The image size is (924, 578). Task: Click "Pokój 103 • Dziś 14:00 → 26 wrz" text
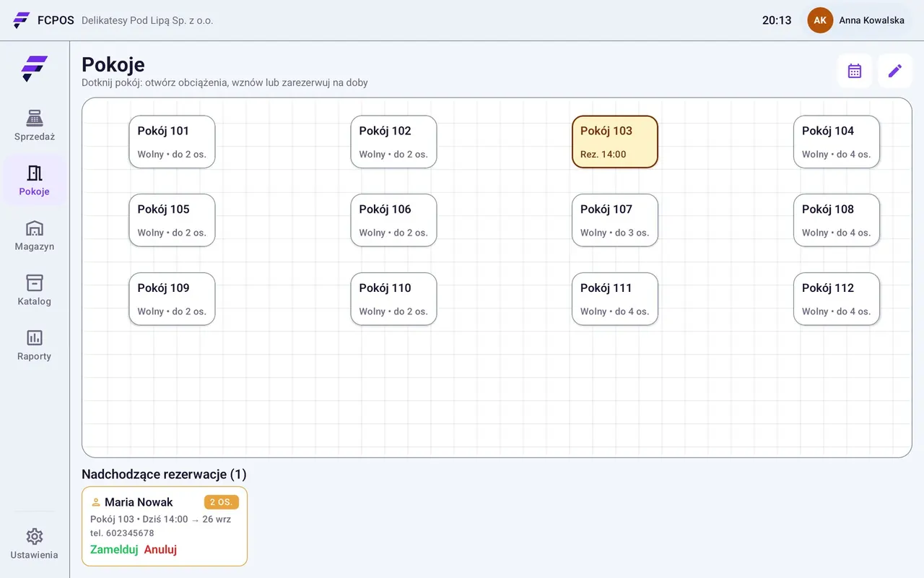pos(160,519)
